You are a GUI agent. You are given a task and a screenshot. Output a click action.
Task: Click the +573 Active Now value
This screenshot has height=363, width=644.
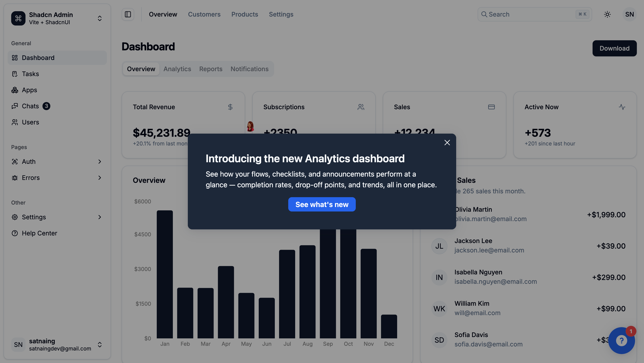(x=538, y=132)
